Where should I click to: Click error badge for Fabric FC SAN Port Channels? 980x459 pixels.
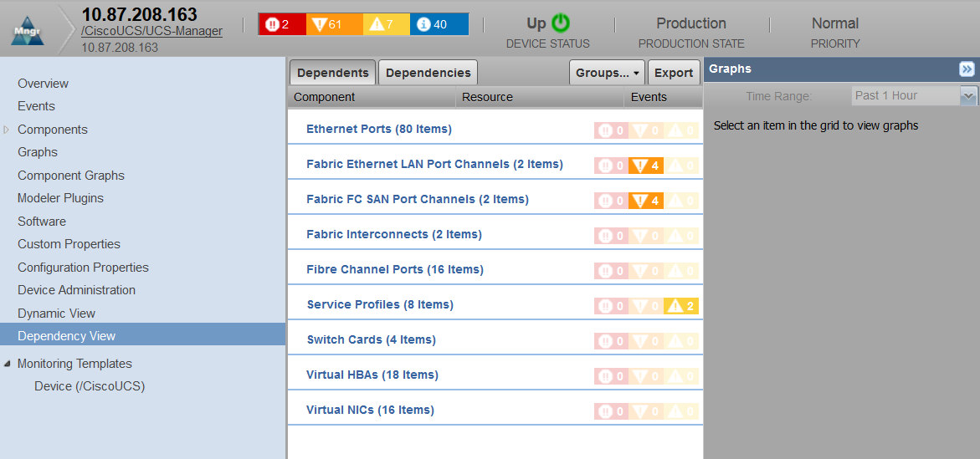[646, 201]
